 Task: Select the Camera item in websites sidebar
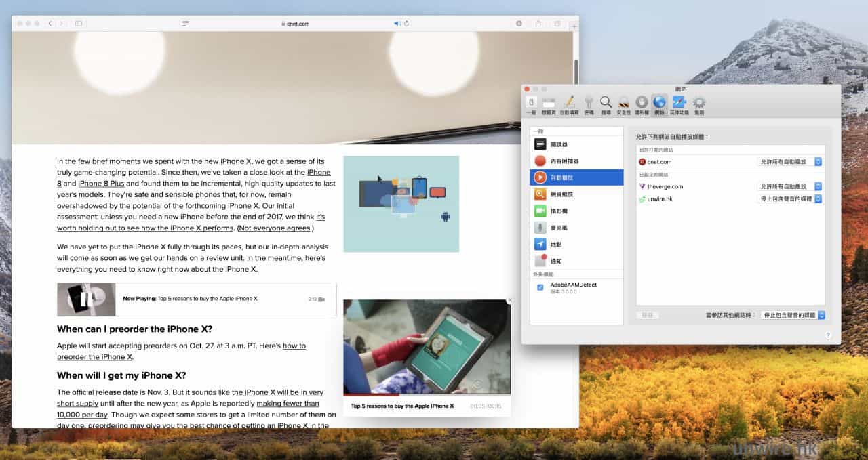pyautogui.click(x=558, y=211)
